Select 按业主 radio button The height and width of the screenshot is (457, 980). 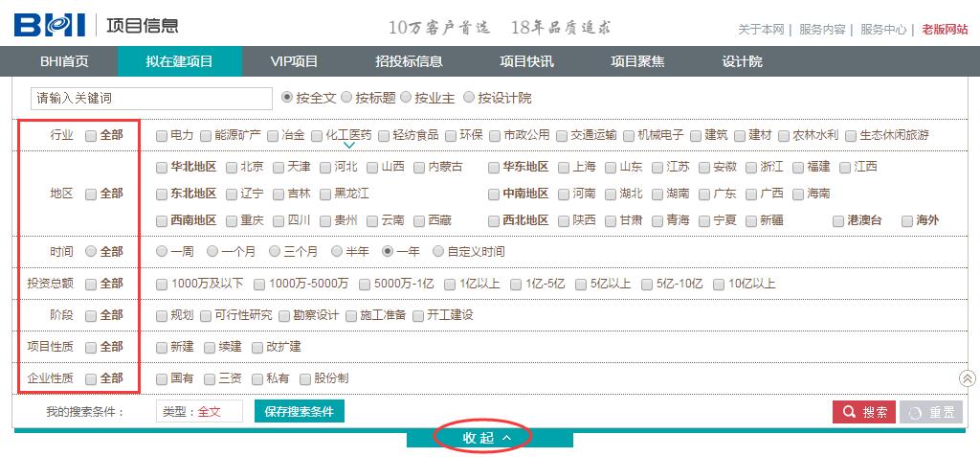pos(406,98)
